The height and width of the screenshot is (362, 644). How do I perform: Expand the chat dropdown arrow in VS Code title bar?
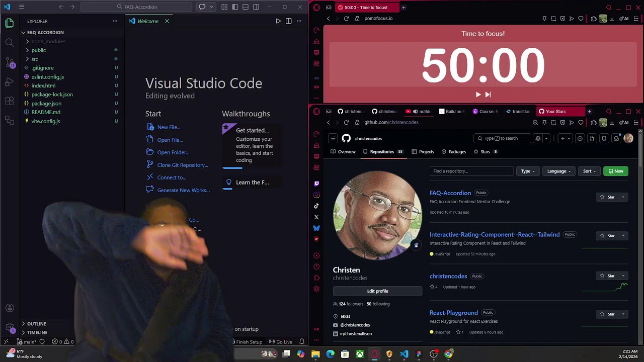point(211,7)
